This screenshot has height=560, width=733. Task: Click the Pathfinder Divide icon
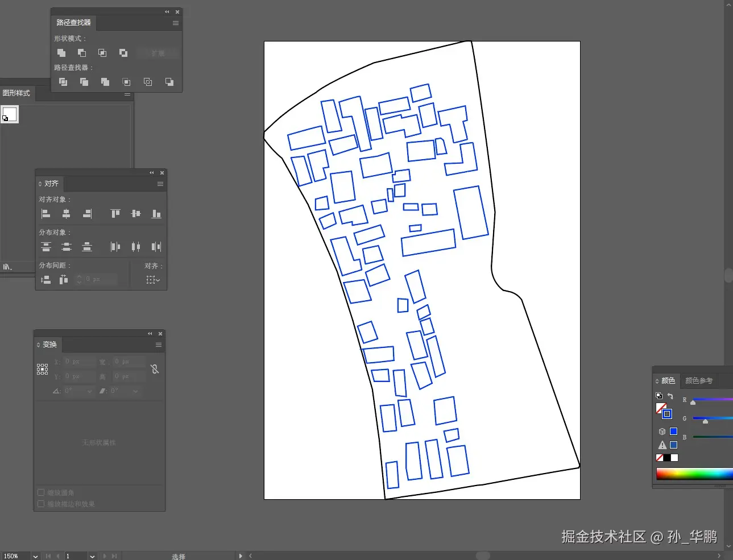63,82
